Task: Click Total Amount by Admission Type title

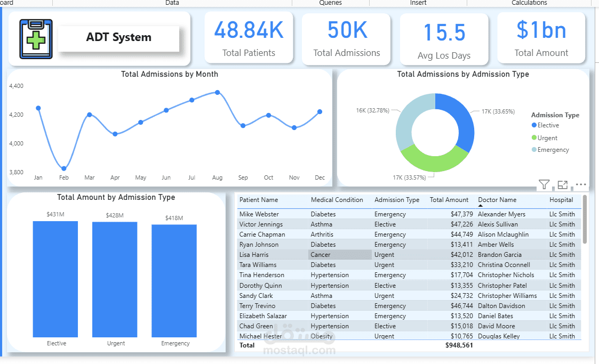Action: coord(116,197)
